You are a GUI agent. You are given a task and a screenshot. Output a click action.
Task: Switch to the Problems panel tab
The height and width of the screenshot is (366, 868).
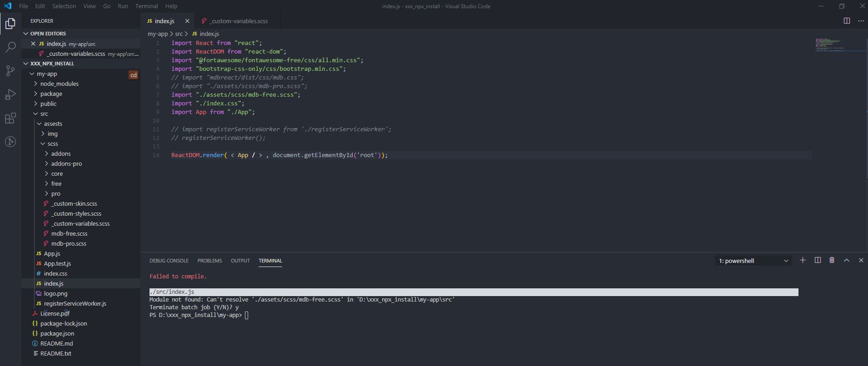pyautogui.click(x=210, y=261)
